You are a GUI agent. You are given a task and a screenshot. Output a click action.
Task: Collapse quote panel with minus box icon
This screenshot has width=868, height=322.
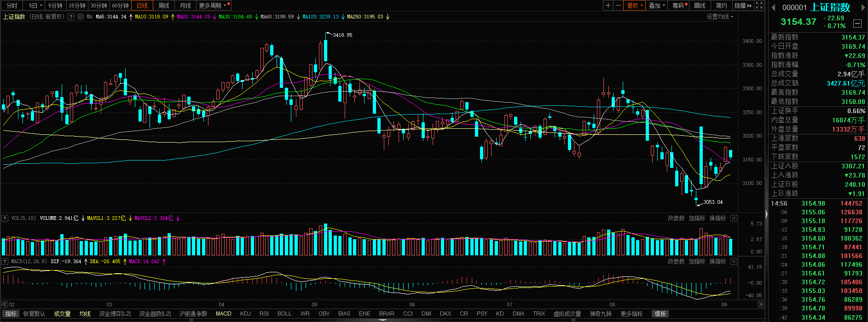(857, 23)
